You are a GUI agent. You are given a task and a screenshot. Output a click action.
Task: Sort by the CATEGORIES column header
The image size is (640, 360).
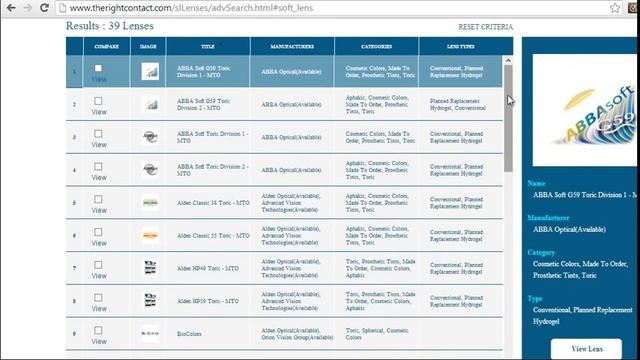pyautogui.click(x=376, y=46)
